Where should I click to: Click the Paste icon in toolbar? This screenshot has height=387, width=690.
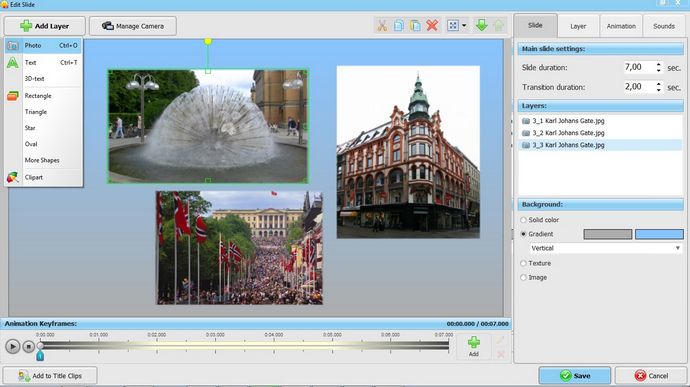coord(415,26)
